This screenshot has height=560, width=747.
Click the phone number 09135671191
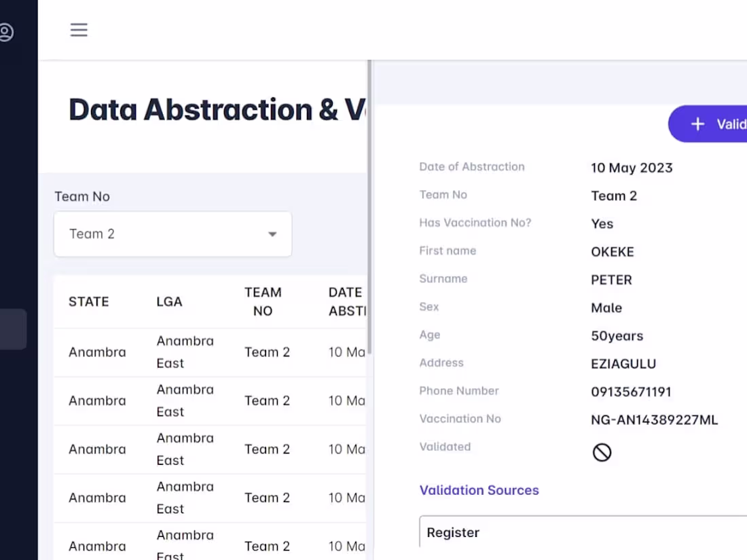[x=631, y=392]
